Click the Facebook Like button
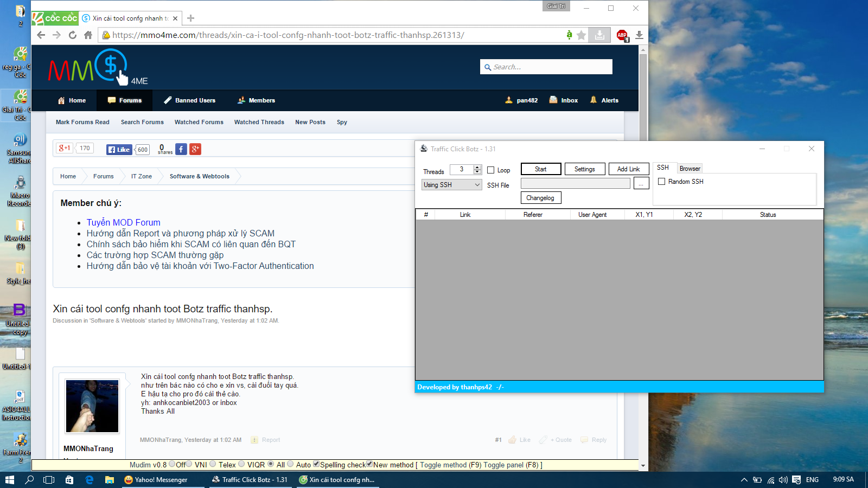The image size is (868, 488). coord(119,150)
